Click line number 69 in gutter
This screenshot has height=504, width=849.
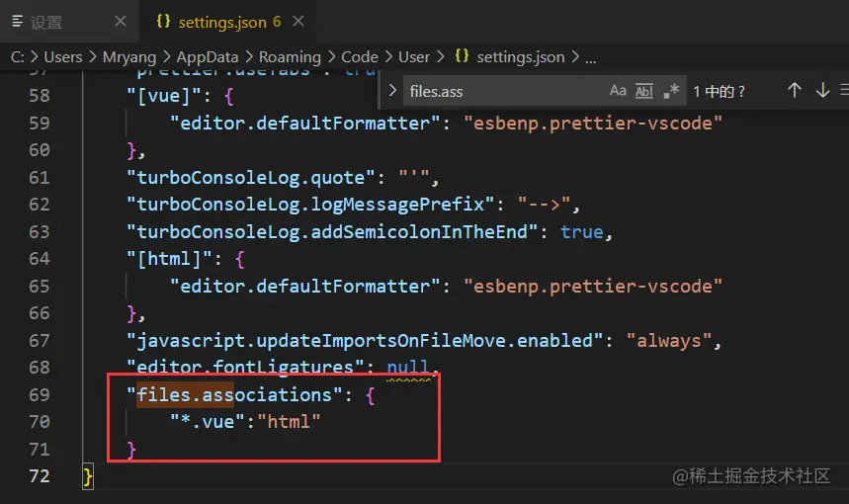click(x=40, y=394)
